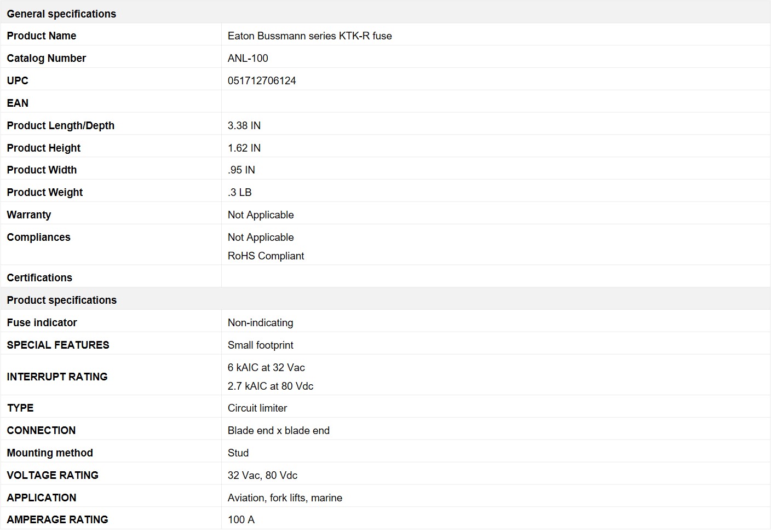Image resolution: width=771 pixels, height=532 pixels.
Task: Select the Blade end x blade end value
Action: [x=278, y=431]
